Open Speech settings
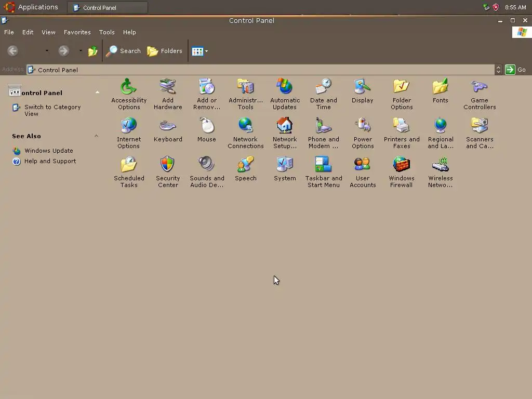This screenshot has width=532, height=399. tap(246, 169)
